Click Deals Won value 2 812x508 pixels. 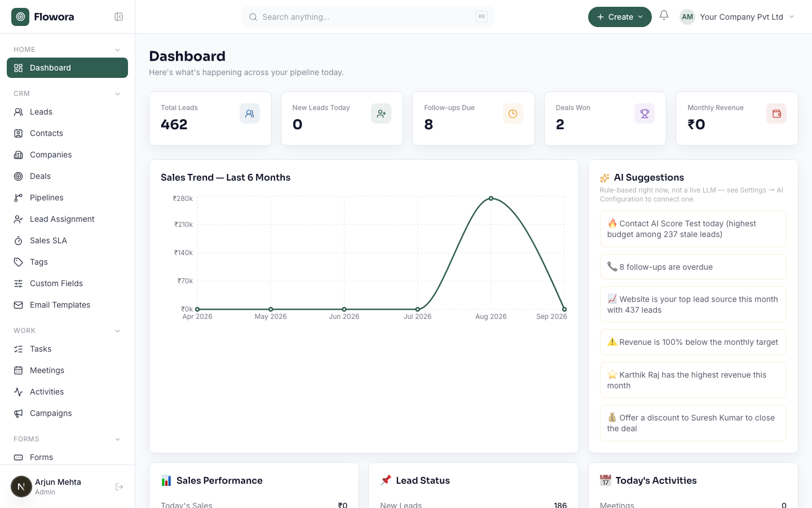[560, 125]
